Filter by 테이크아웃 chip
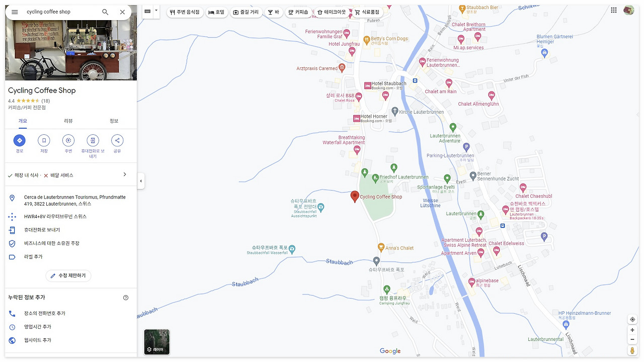Image resolution: width=644 pixels, height=362 pixels. click(332, 12)
